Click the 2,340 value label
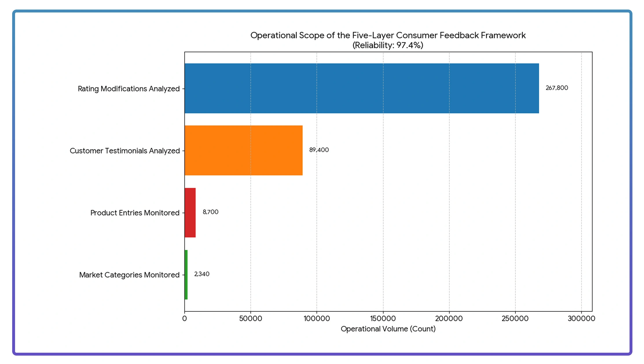This screenshot has height=364, width=644. pos(201,274)
